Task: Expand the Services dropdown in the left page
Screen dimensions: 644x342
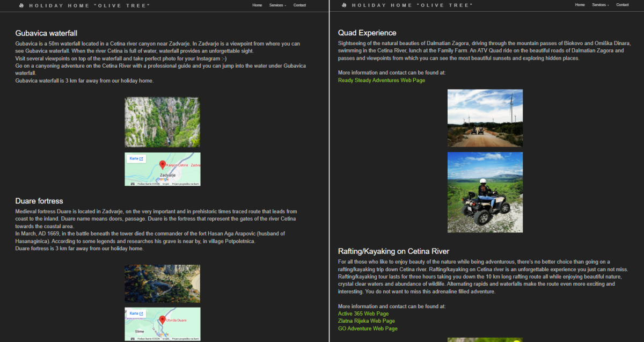Action: point(277,5)
